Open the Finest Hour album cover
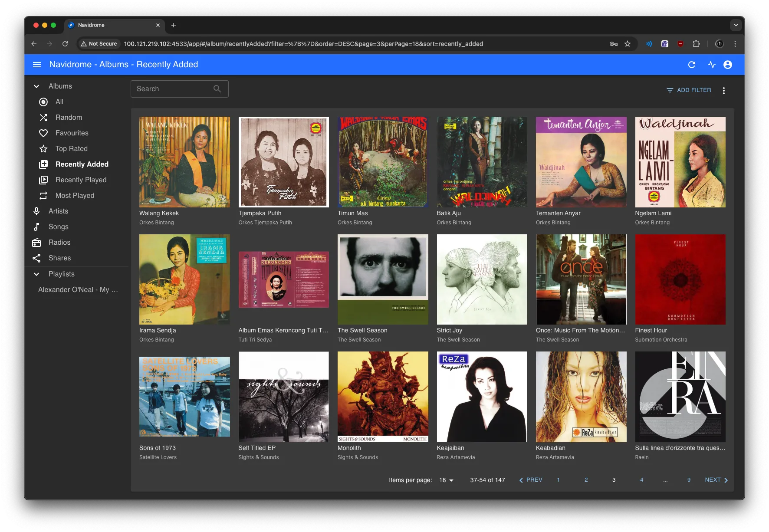Screen dimensions: 769x532 pos(680,279)
